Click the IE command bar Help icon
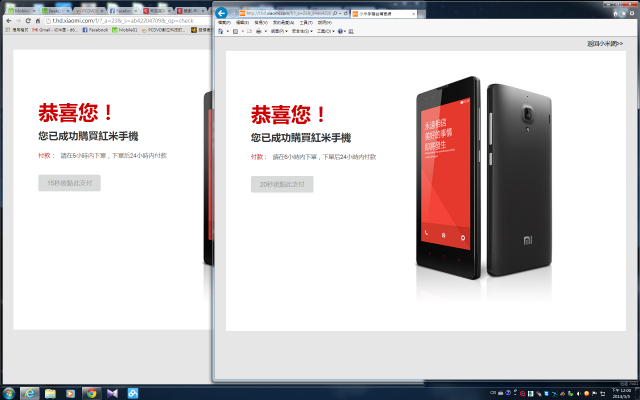Viewport: 640px width, 400px height. coord(340,31)
